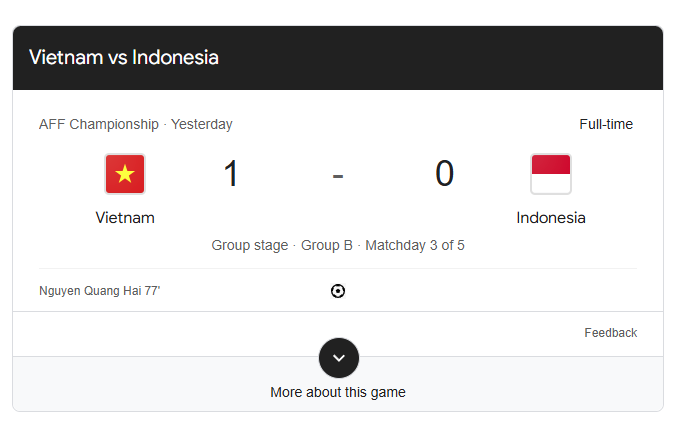The width and height of the screenshot is (676, 426).
Task: Click Indonesia's score of 0
Action: coord(444,174)
